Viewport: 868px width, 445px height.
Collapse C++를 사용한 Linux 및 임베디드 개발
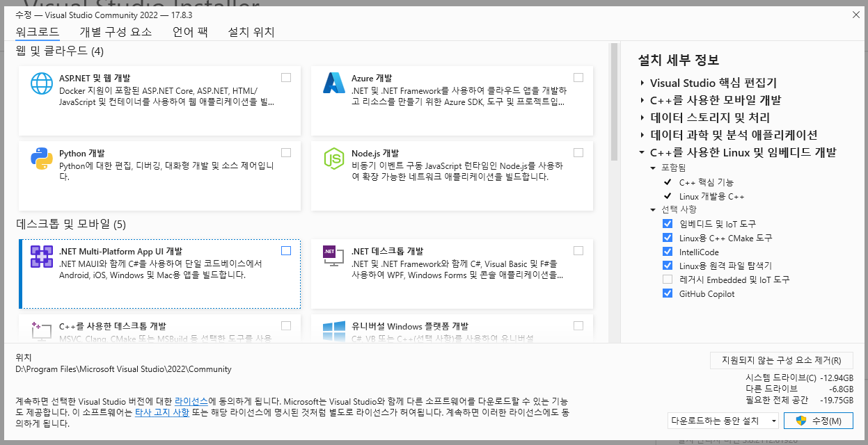click(x=642, y=152)
